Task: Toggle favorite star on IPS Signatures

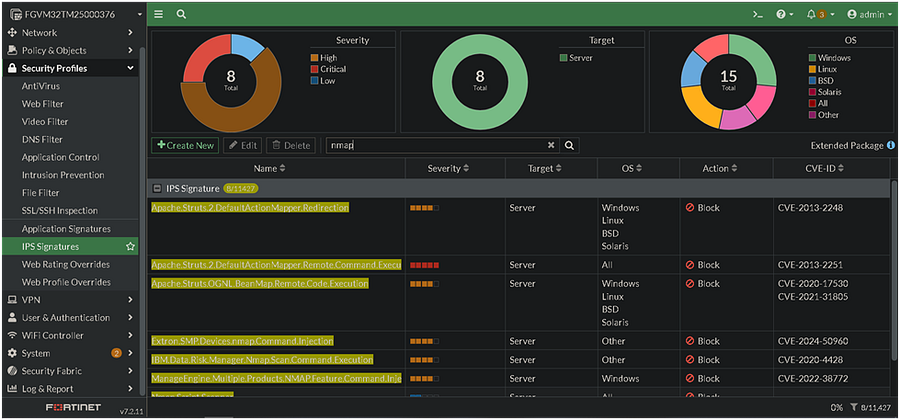Action: pyautogui.click(x=130, y=246)
